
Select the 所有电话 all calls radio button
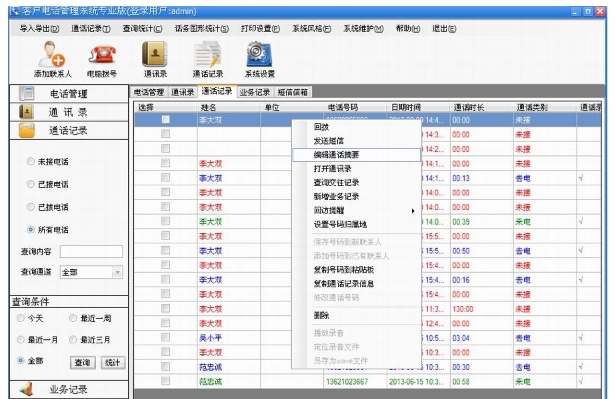tap(31, 230)
